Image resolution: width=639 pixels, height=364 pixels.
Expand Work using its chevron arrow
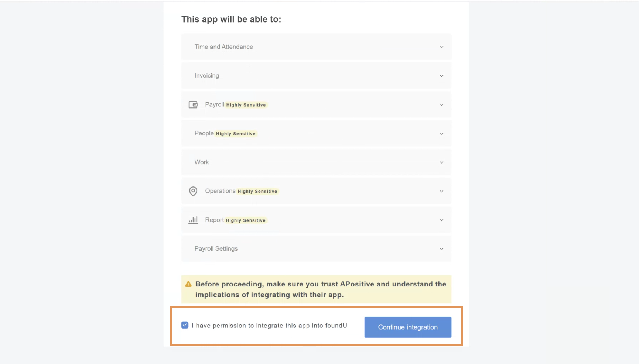click(441, 162)
